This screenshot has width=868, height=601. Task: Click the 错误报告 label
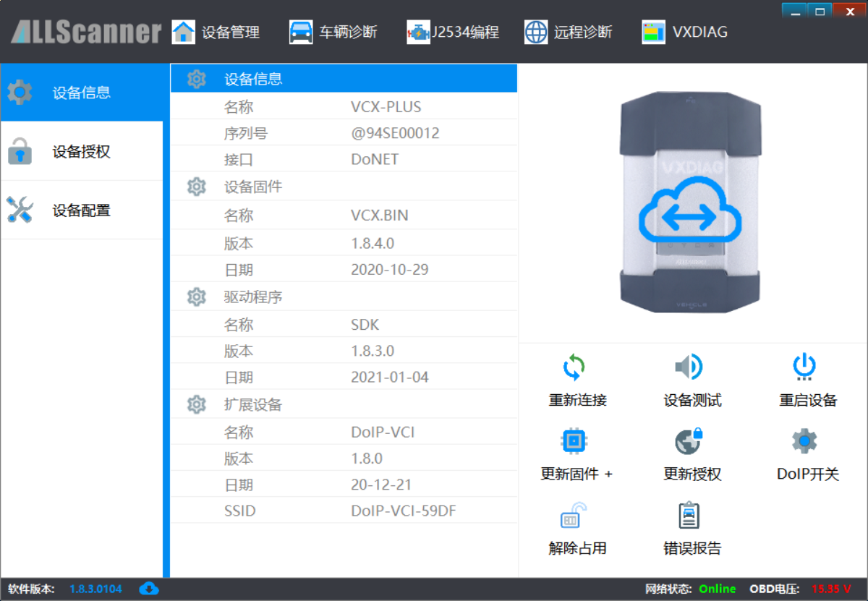[x=692, y=548]
